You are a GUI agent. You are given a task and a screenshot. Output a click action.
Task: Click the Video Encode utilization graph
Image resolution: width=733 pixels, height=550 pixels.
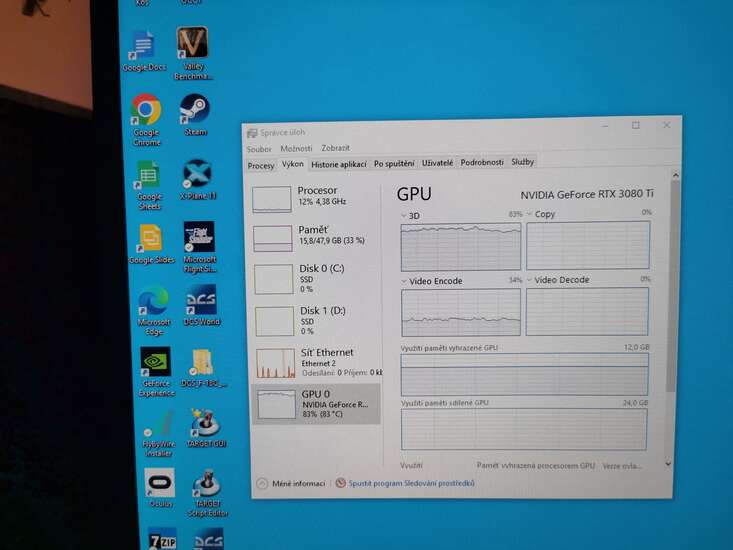click(461, 312)
